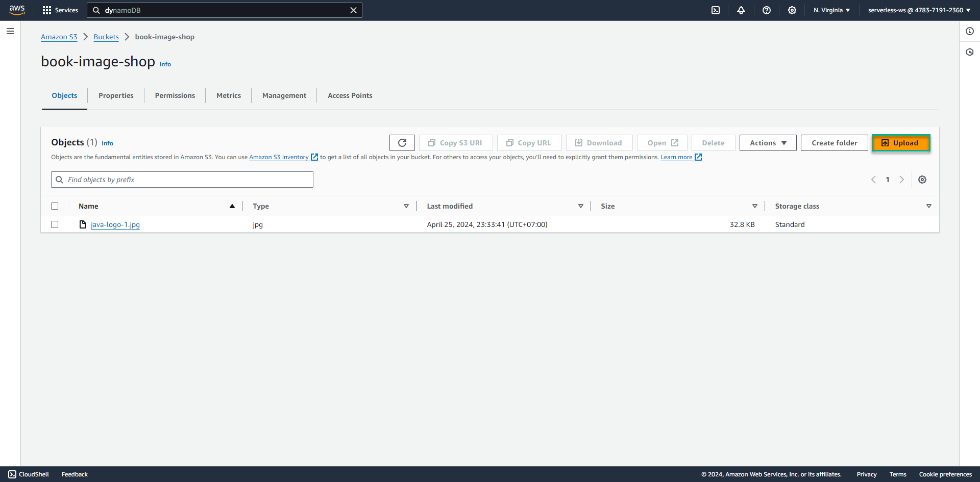Click the Copy URL button
This screenshot has width=980, height=482.
[529, 143]
